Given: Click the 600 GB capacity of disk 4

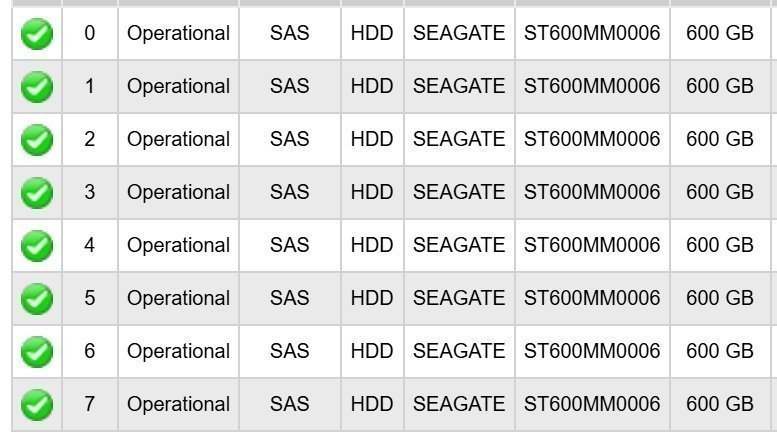Looking at the screenshot, I should coord(720,246).
